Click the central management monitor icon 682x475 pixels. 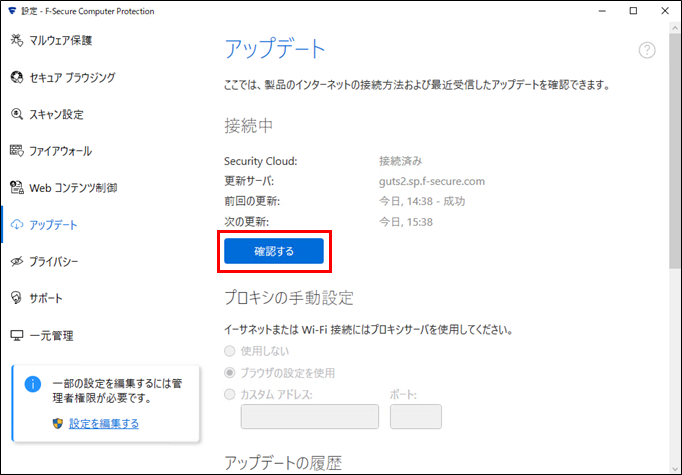click(x=17, y=335)
